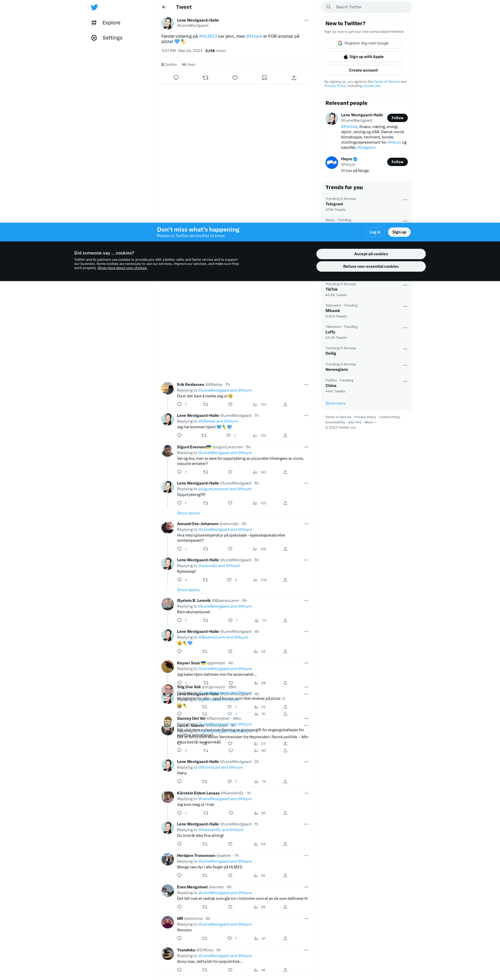Reply to Lene's main tweet
The width and height of the screenshot is (500, 980).
click(x=176, y=78)
